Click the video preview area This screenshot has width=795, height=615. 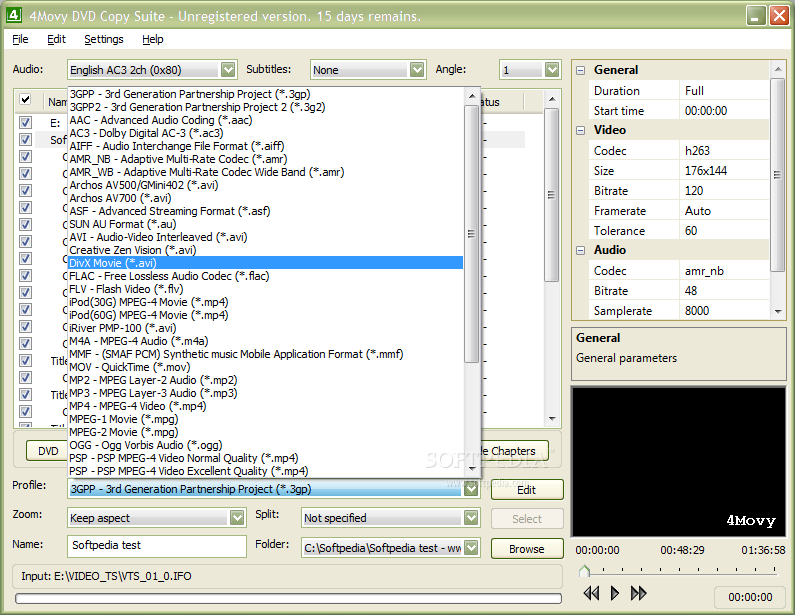678,461
